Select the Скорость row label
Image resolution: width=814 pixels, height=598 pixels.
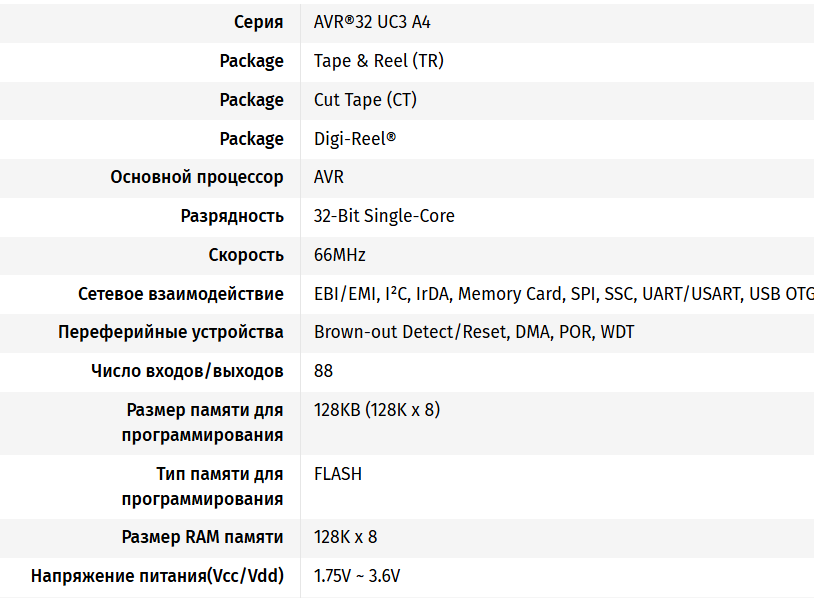[246, 255]
